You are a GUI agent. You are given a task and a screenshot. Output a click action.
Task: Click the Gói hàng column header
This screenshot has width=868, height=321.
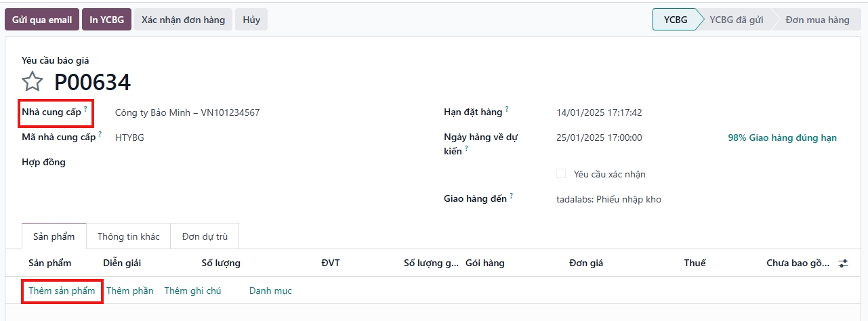(485, 263)
